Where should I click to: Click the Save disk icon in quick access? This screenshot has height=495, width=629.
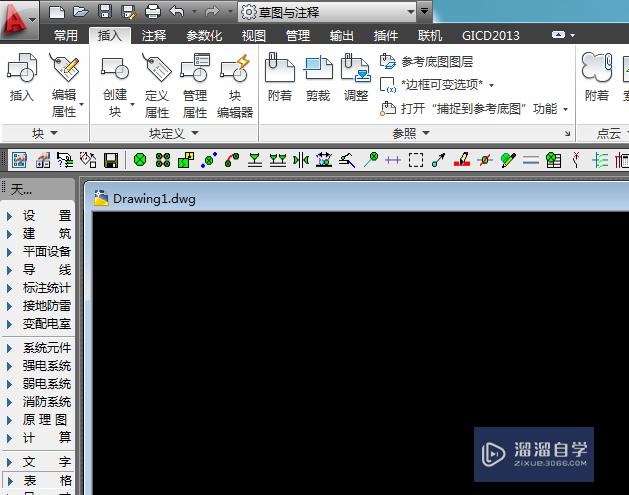tap(105, 12)
